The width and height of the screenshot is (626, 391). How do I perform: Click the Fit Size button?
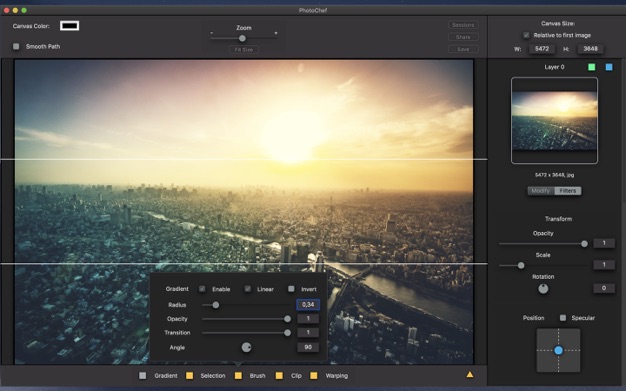click(x=244, y=50)
